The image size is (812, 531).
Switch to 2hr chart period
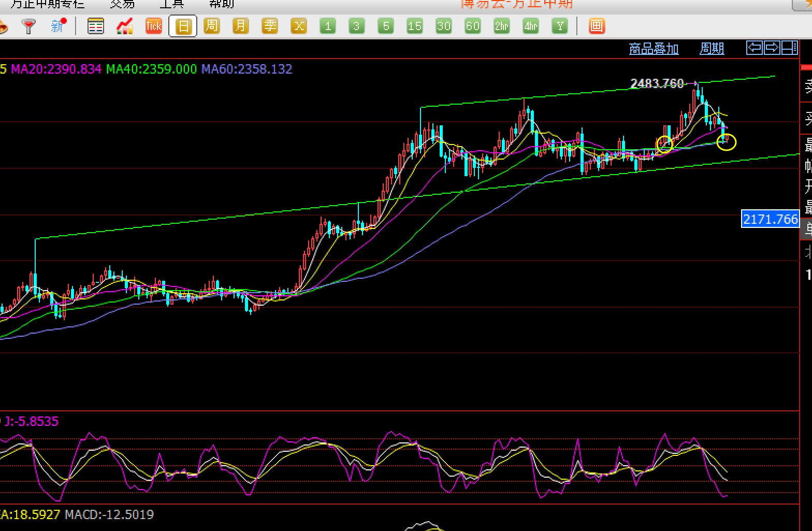coord(502,26)
